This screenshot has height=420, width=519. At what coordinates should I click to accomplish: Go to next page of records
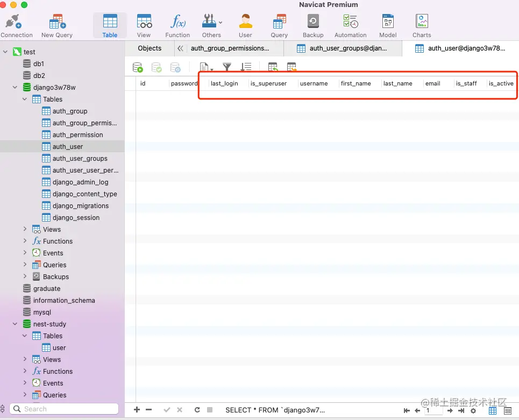coord(450,411)
